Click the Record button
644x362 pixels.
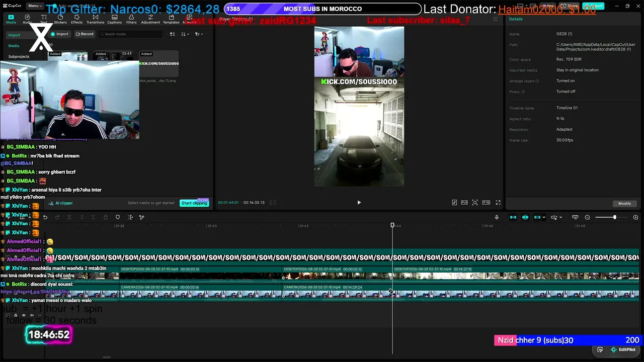pos(85,34)
